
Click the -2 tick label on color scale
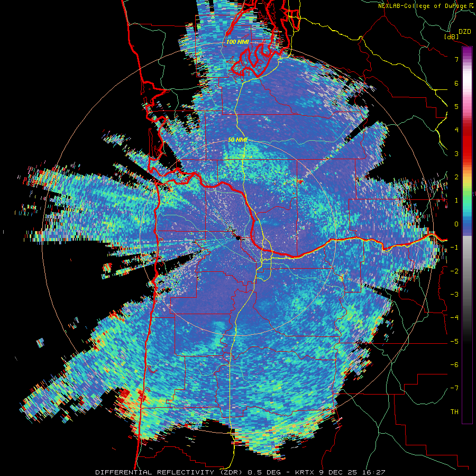[454, 271]
